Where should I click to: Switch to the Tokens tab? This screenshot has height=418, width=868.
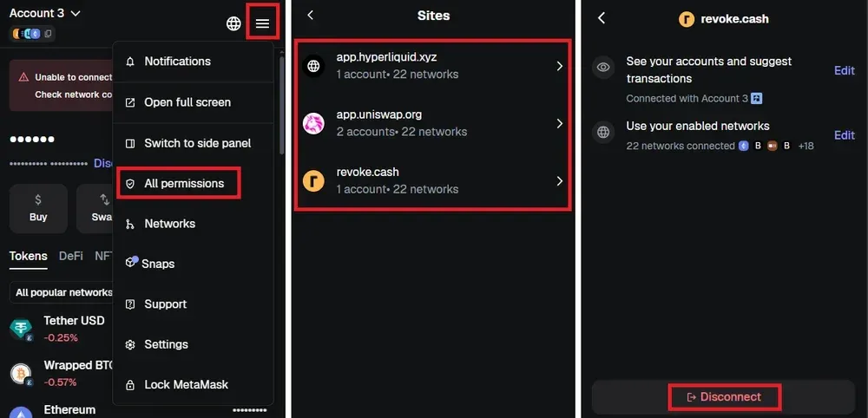point(28,256)
